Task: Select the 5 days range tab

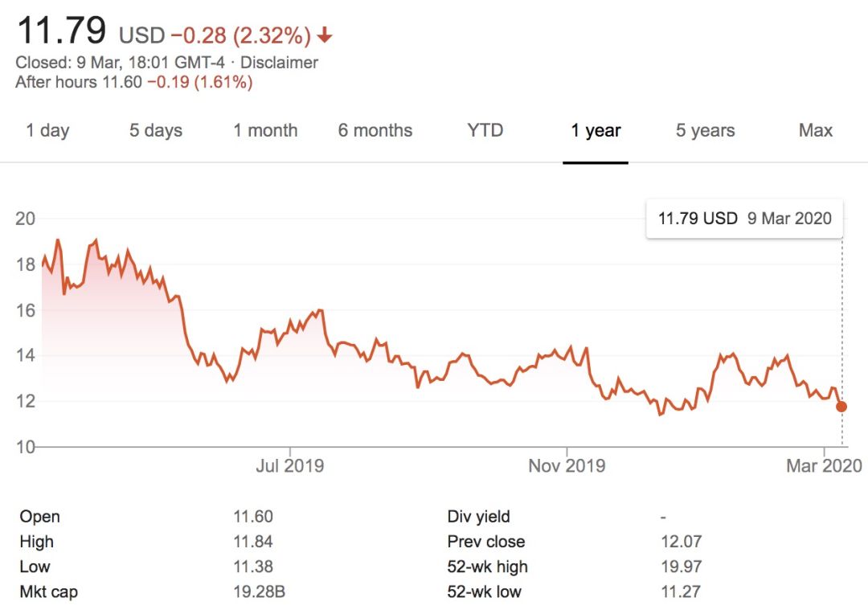Action: [156, 131]
